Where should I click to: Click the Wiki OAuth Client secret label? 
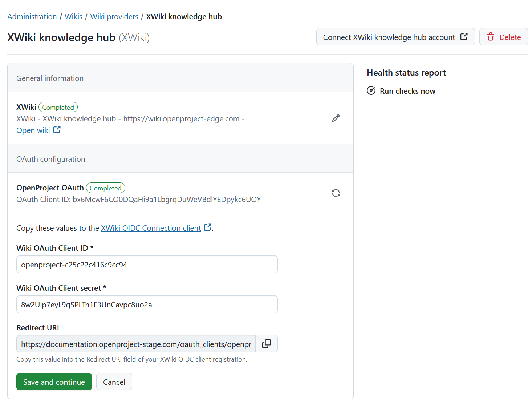coord(61,288)
